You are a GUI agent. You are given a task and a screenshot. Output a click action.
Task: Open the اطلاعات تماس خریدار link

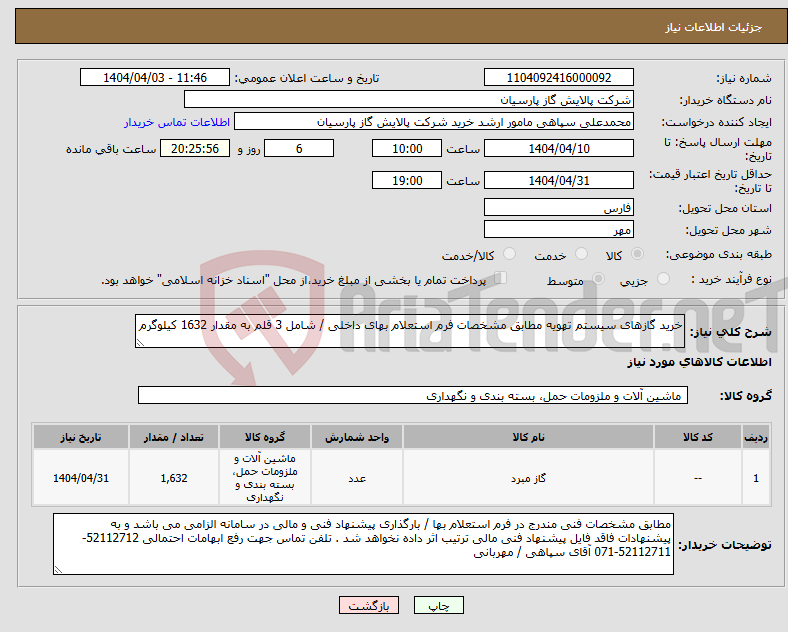point(177,122)
